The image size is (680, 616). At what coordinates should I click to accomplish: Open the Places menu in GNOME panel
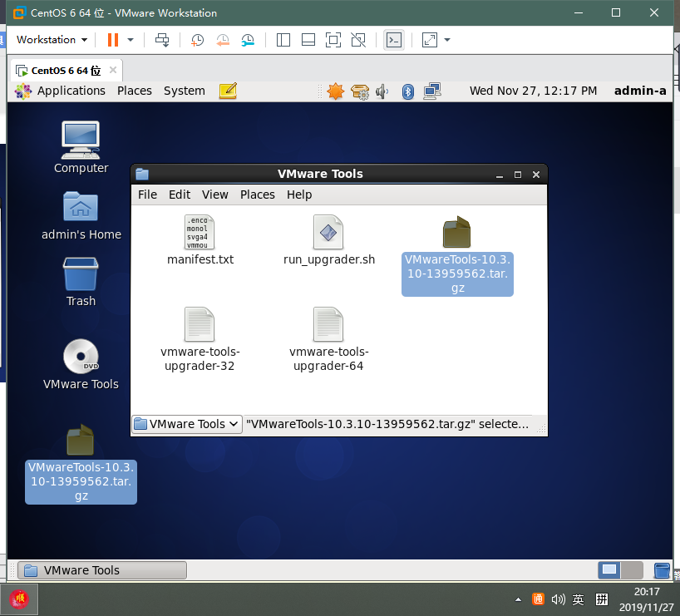point(135,91)
